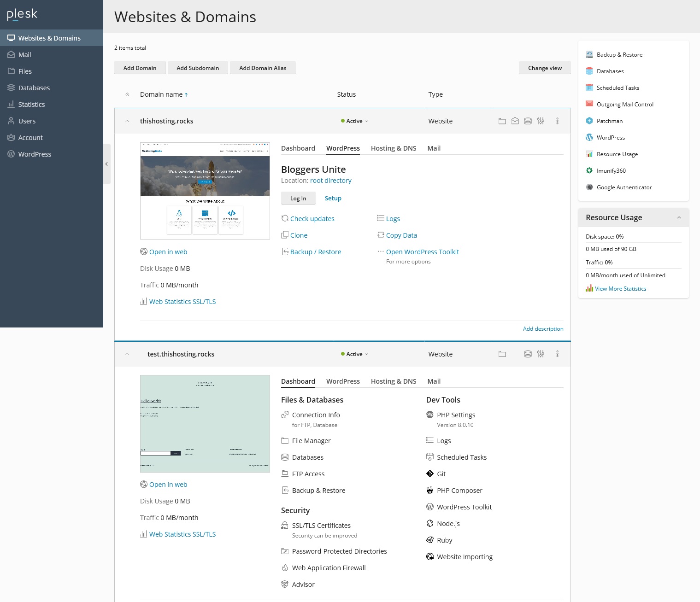700x602 pixels.
Task: Click View More Statistics link
Action: pos(620,289)
